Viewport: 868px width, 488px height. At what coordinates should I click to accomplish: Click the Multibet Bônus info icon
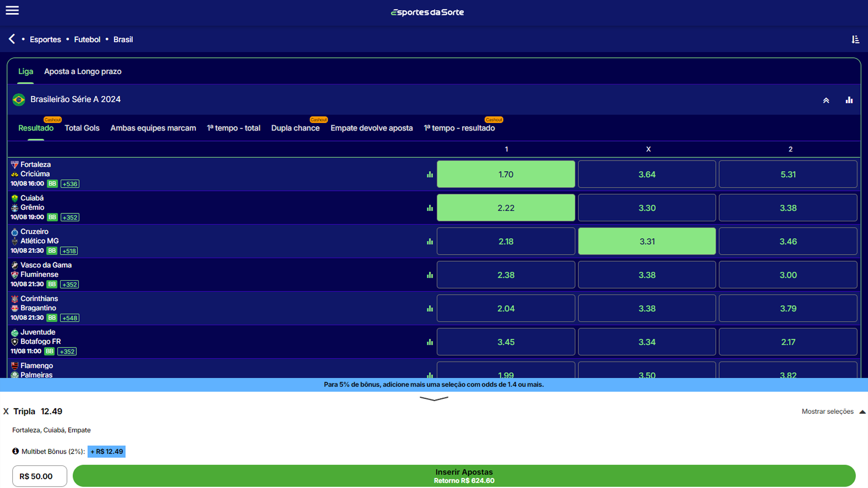(x=15, y=451)
